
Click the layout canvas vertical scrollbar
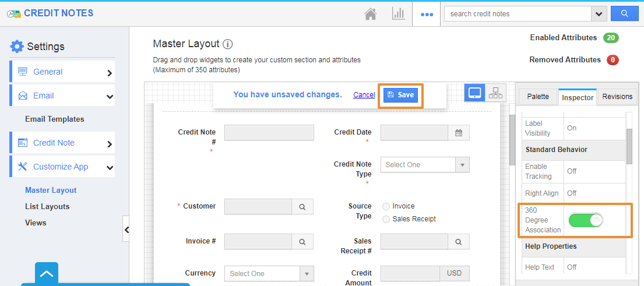512,140
